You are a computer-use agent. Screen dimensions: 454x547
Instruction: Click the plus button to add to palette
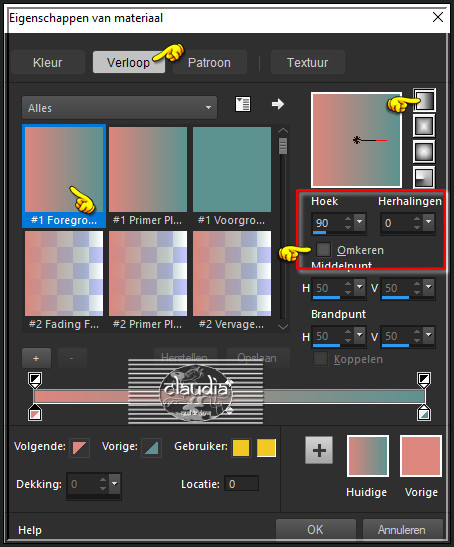click(319, 450)
